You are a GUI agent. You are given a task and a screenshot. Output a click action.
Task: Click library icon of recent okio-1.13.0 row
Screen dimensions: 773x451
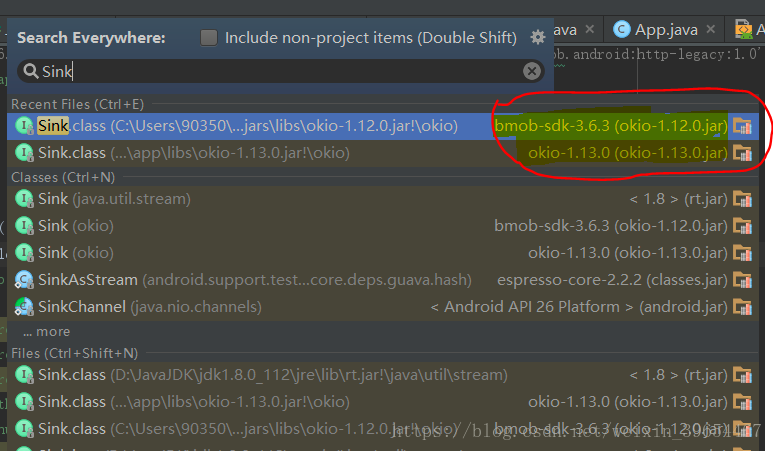(742, 153)
